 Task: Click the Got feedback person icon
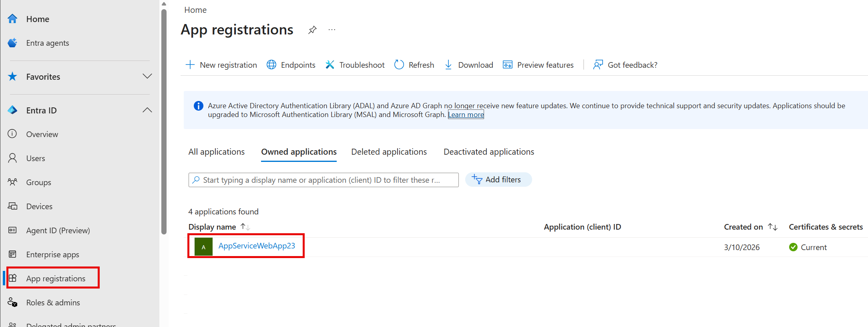[598, 65]
